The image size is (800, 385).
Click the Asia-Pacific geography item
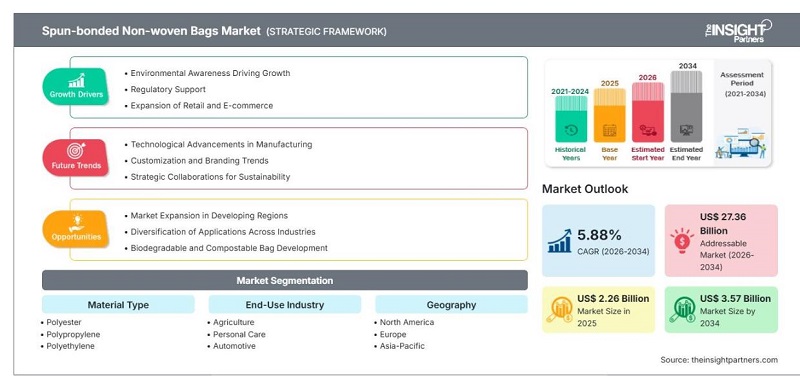402,346
